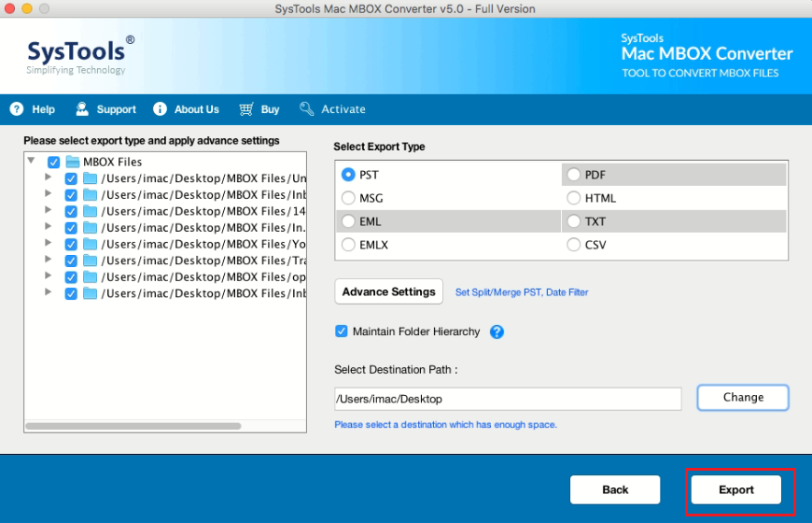Click the Export button
The height and width of the screenshot is (523, 812).
coord(736,489)
